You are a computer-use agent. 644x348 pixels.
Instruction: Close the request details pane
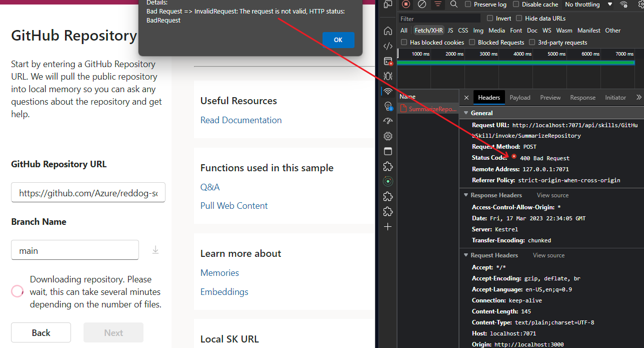click(466, 98)
